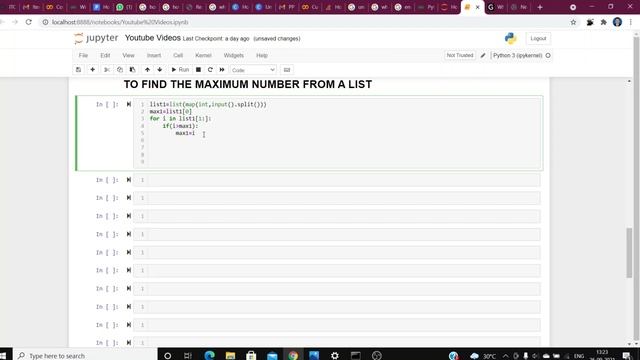Open the Insert menu
The width and height of the screenshot is (640, 360).
[154, 56]
